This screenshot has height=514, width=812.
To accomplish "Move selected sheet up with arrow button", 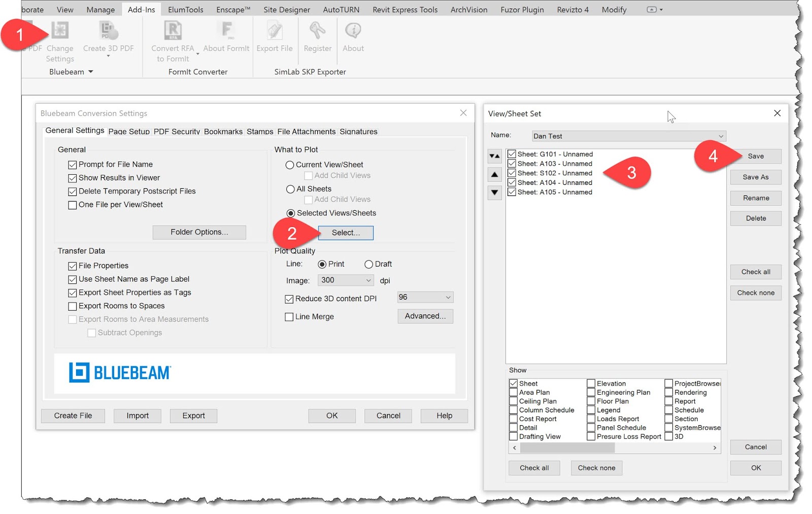I will pos(494,174).
